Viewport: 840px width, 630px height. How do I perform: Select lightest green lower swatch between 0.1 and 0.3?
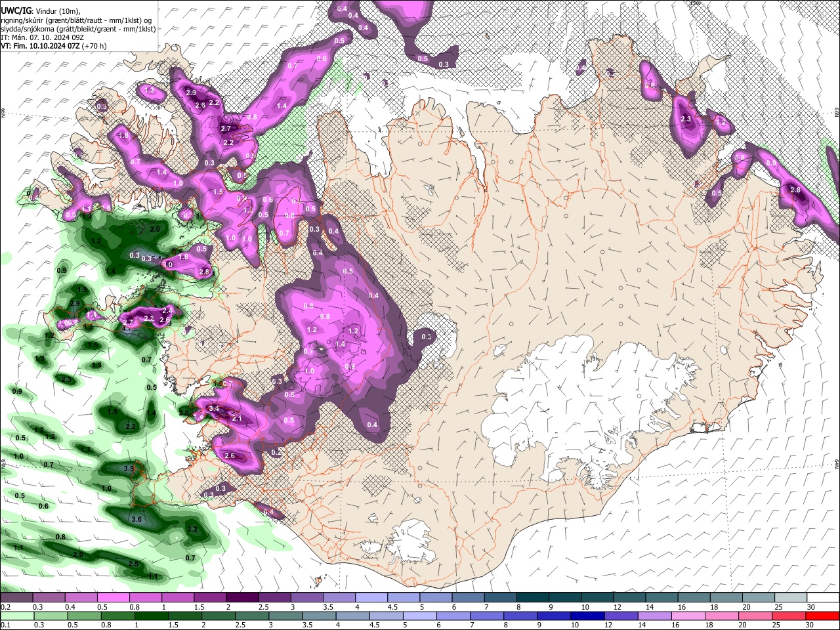pyautogui.click(x=16, y=616)
